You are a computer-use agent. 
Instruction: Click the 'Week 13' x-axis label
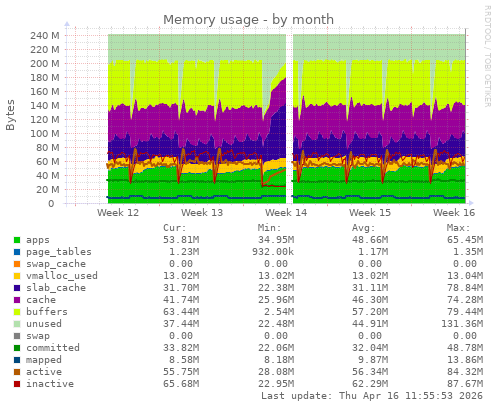pyautogui.click(x=202, y=213)
